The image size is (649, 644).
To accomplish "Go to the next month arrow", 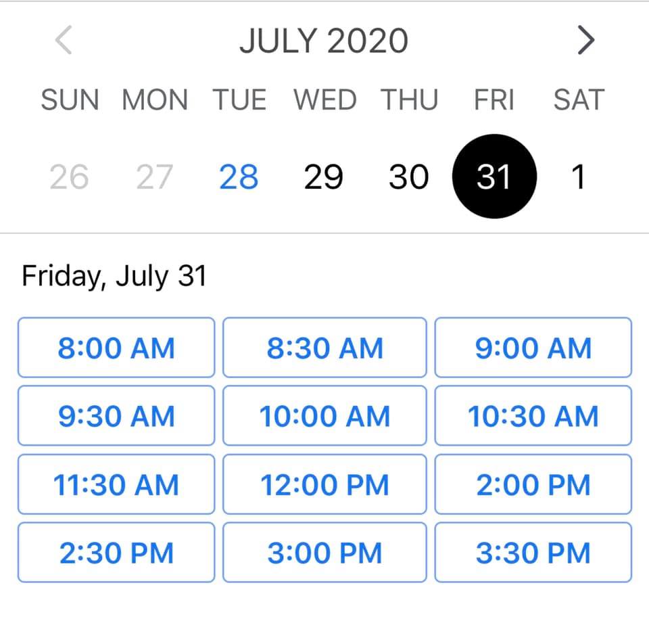I will click(586, 41).
